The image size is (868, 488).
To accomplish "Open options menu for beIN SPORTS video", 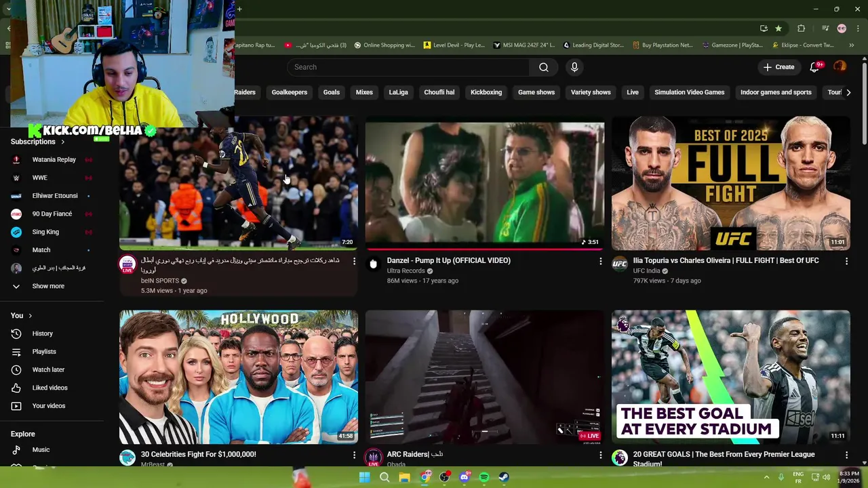I will (354, 261).
